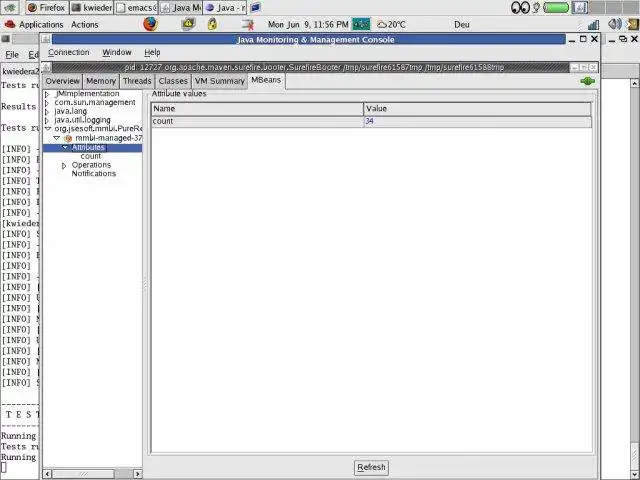This screenshot has height=480, width=640.
Task: Click the tree horizontal scrollbar thumb
Action: point(83,473)
